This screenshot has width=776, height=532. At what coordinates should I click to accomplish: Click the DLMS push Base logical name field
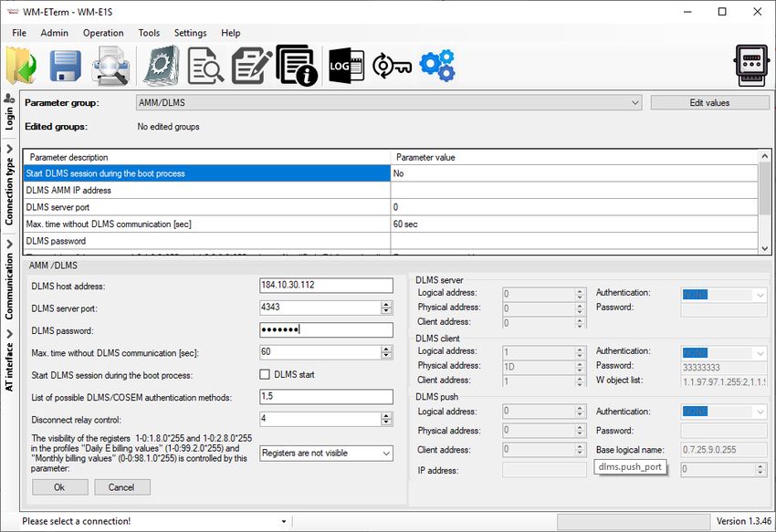point(724,450)
